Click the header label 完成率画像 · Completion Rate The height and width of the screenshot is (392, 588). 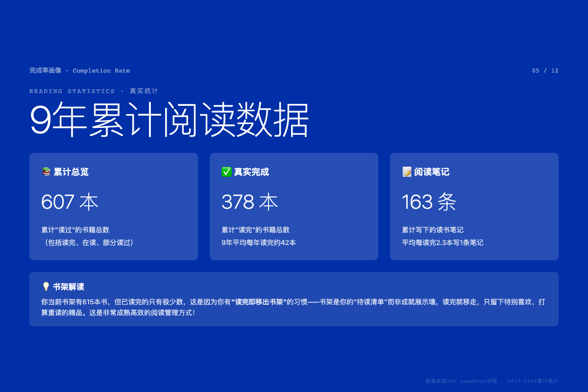pos(80,71)
